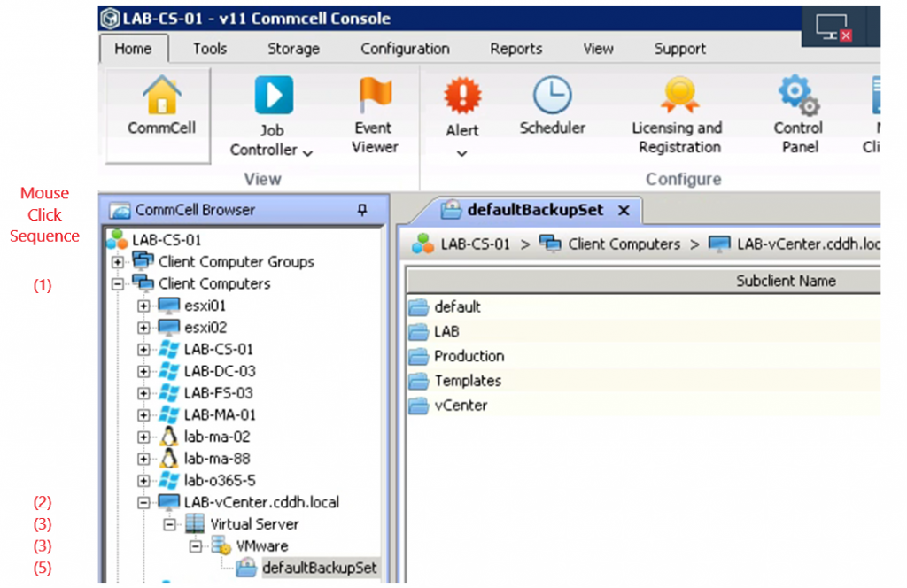Open the Support ribbon tab
Viewport: 907px width, 588px height.
[679, 49]
